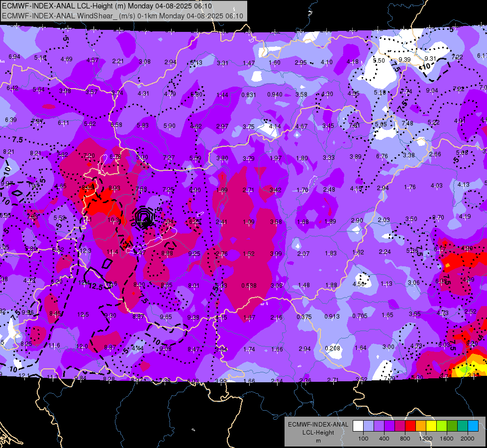This screenshot has width=487, height=448.
Task: Select the orange legend color swatch
Action: coord(421,426)
